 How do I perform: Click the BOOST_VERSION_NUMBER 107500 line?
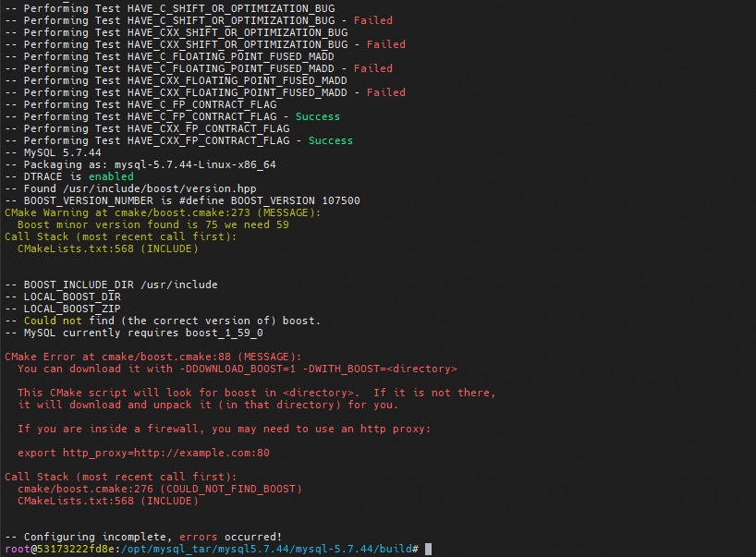(182, 201)
